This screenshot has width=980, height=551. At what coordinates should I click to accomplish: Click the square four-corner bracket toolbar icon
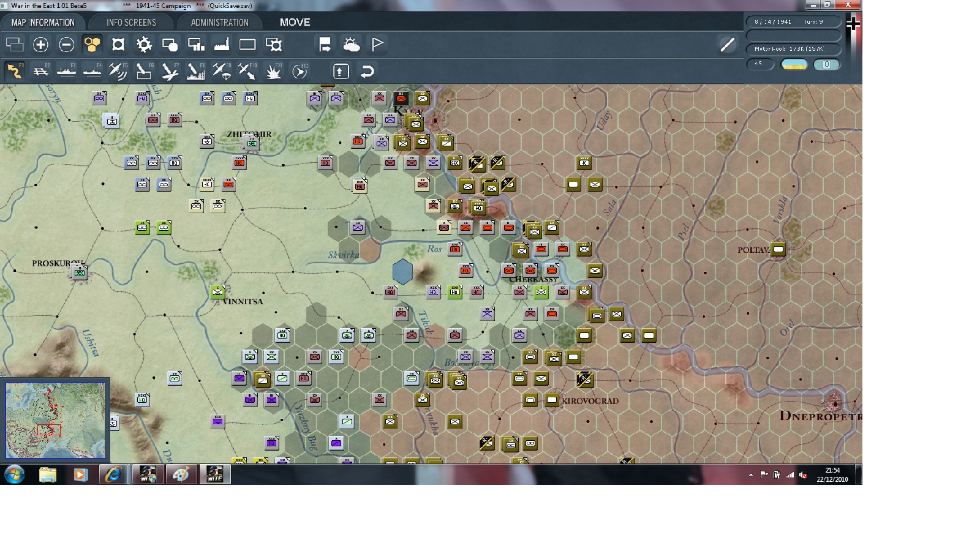click(x=118, y=45)
